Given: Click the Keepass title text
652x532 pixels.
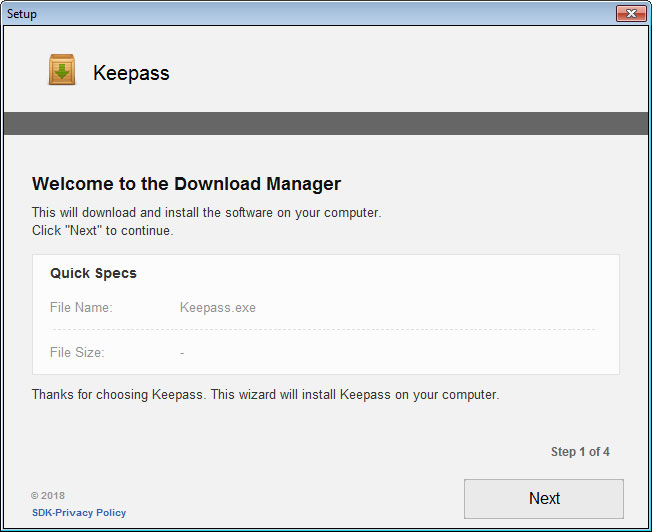Looking at the screenshot, I should (x=131, y=73).
